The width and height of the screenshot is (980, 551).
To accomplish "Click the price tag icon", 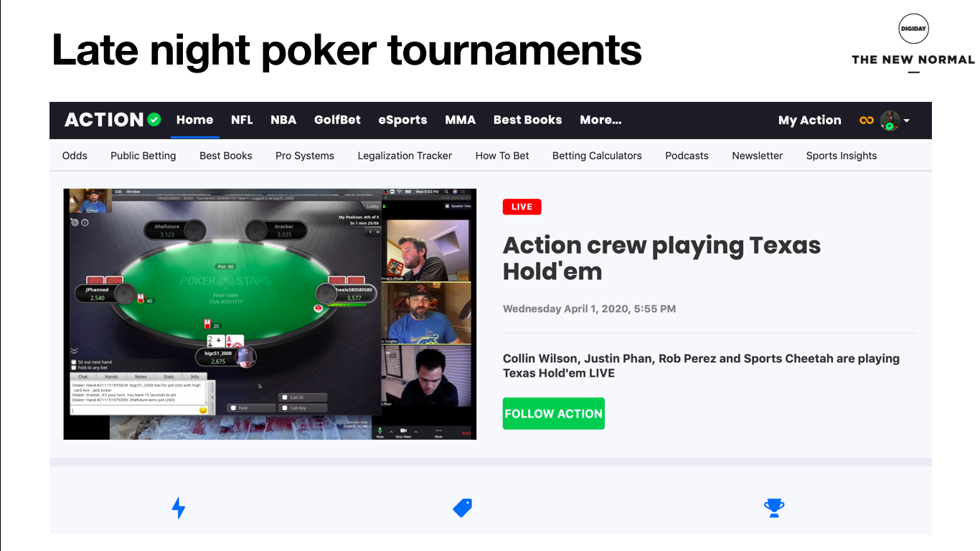I will click(463, 508).
